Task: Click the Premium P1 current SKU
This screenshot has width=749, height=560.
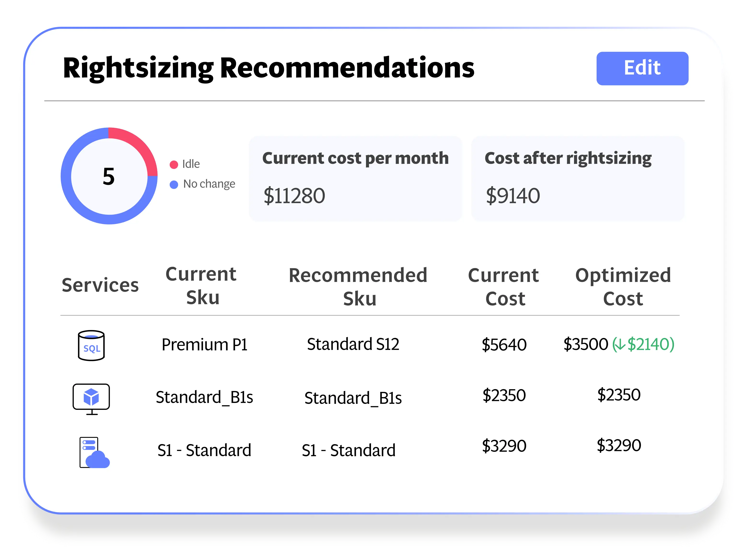Action: [x=204, y=345]
